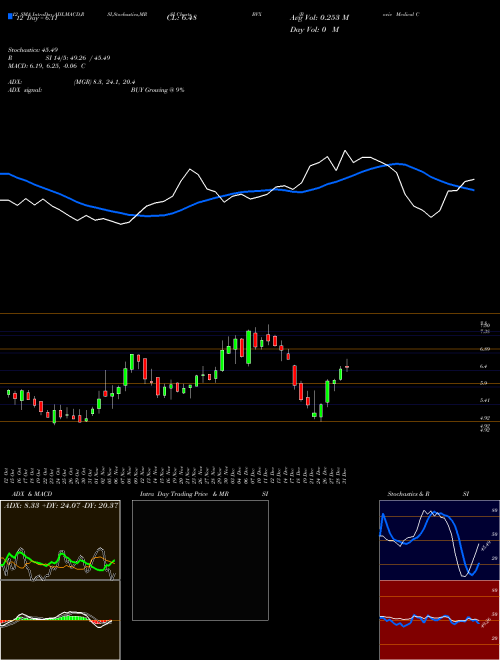Open the red RSI chart panel
Viewport: 500px width, 660px height.
[x=439, y=620]
